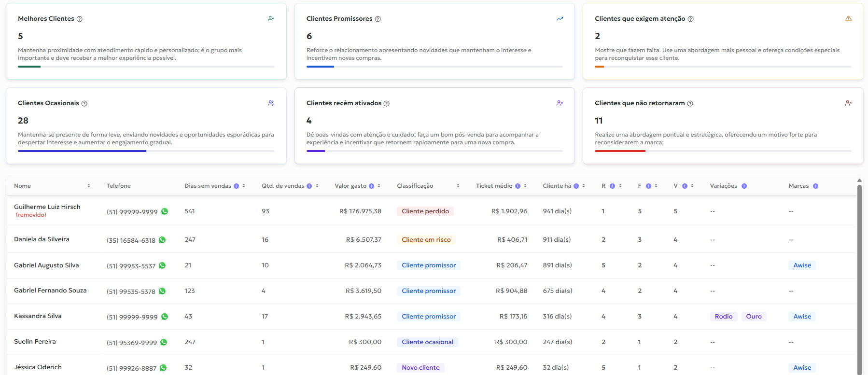Viewport: 868px width, 375px height.
Task: Click the info icon next to Marcas header
Action: pyautogui.click(x=815, y=186)
